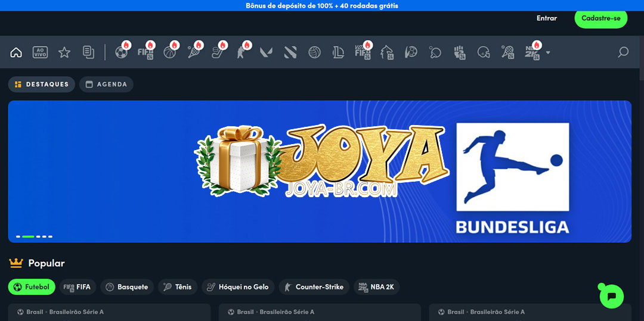This screenshot has width=644, height=321.
Task: Select the soccer ball sport icon
Action: click(x=122, y=52)
